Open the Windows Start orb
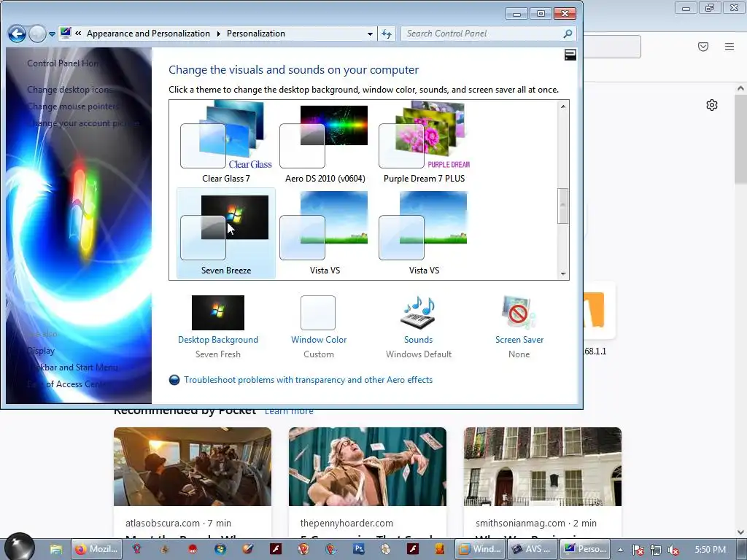This screenshot has height=560, width=747. (20, 547)
